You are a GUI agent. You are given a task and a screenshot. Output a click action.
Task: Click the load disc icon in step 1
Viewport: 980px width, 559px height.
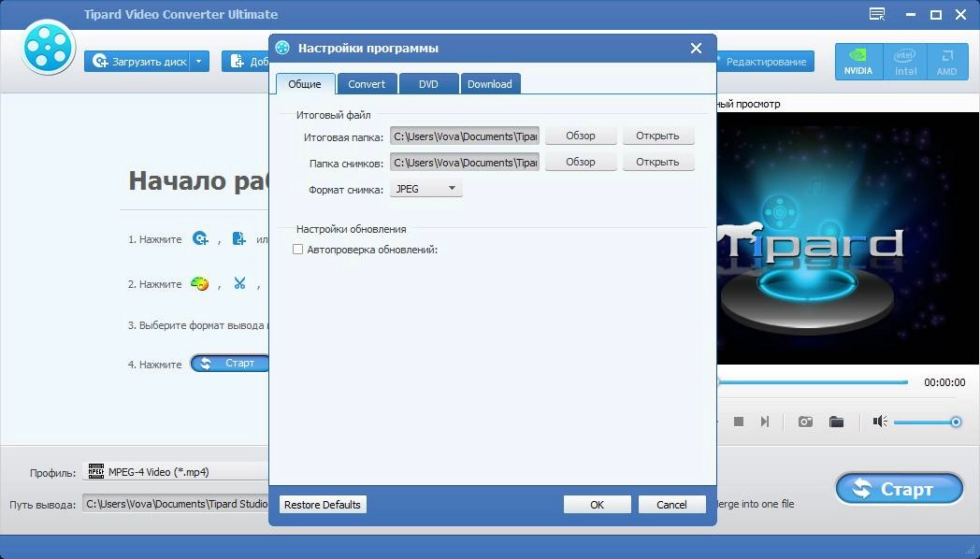(x=200, y=238)
